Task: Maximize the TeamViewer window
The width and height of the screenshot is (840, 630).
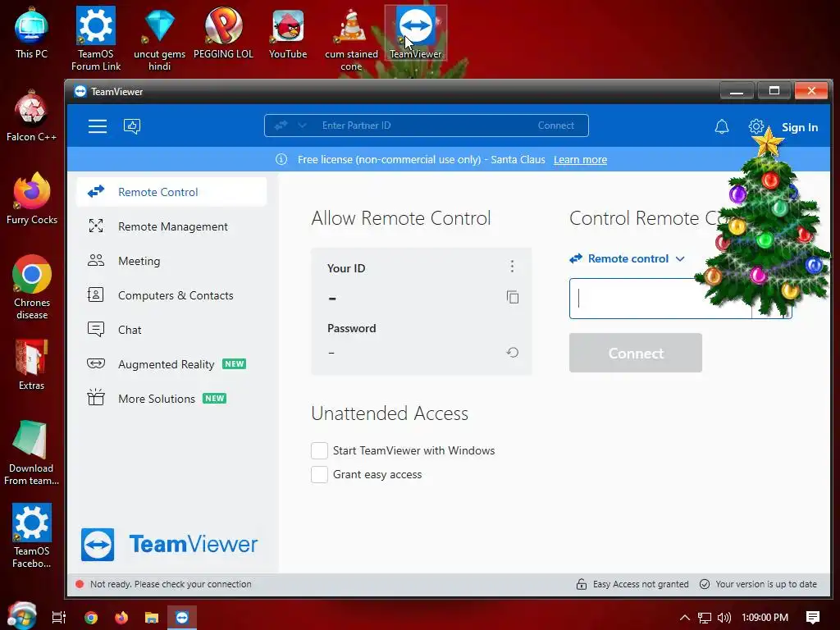Action: coord(774,91)
